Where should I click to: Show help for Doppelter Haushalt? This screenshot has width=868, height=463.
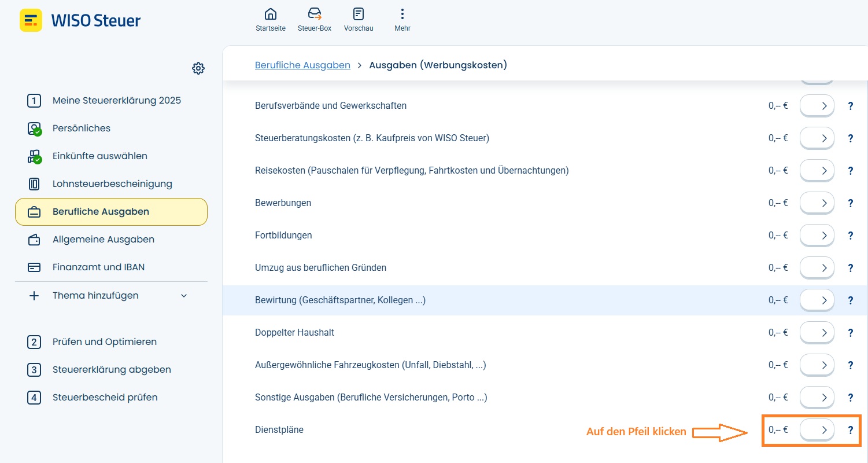tap(851, 333)
